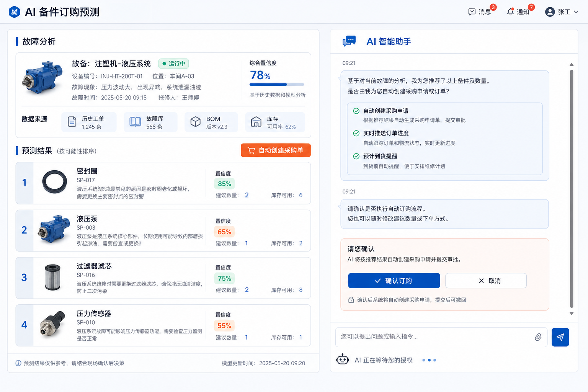Image resolution: width=588 pixels, height=392 pixels.
Task: Click the 75% confidence badge
Action: click(x=224, y=278)
